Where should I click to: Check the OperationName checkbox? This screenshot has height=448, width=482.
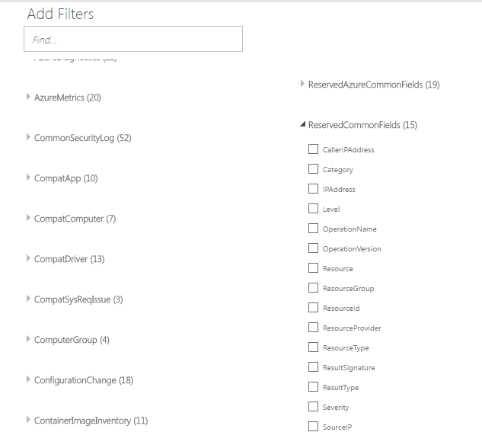pos(314,229)
